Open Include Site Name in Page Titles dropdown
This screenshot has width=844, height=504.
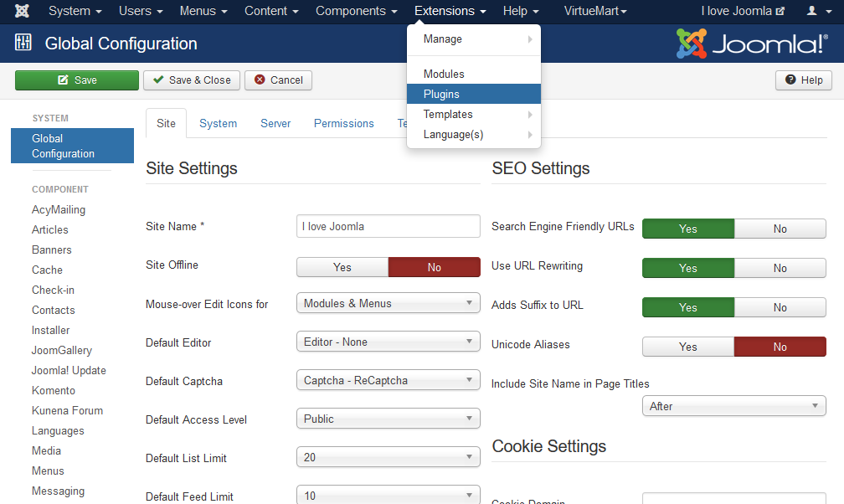734,406
